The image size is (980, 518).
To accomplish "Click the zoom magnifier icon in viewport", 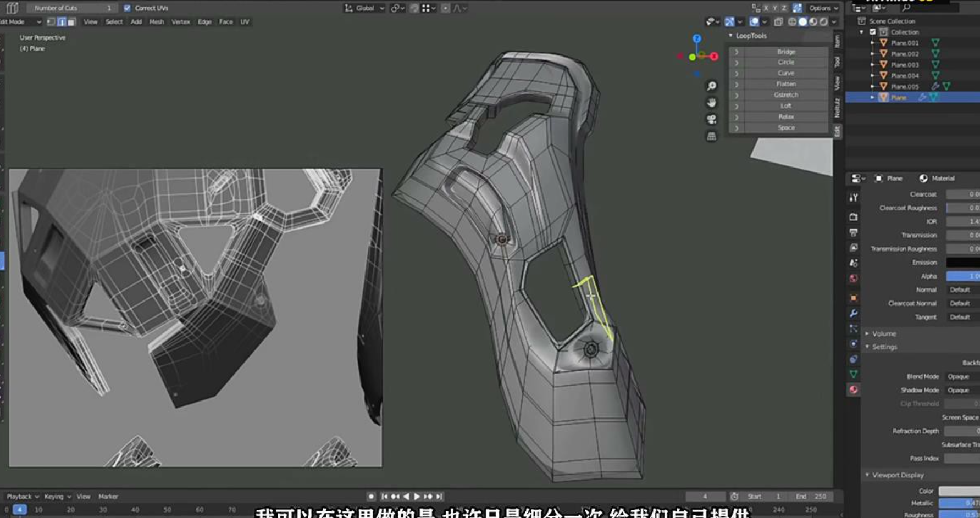I will (711, 86).
